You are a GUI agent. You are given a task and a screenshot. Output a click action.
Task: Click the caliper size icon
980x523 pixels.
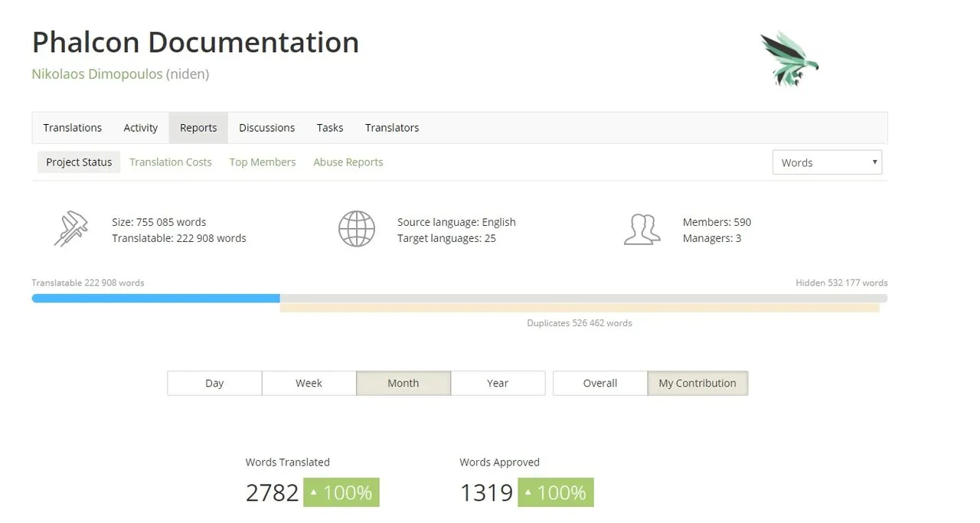70,229
